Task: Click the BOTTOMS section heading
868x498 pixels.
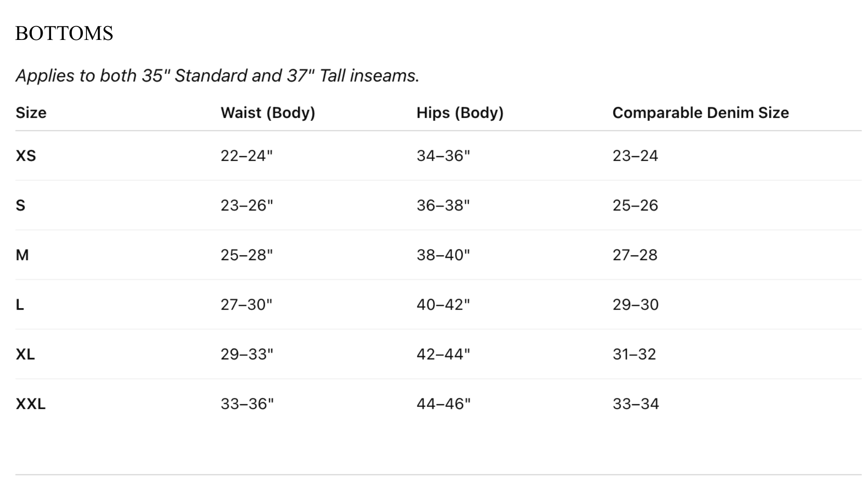Action: [x=64, y=34]
